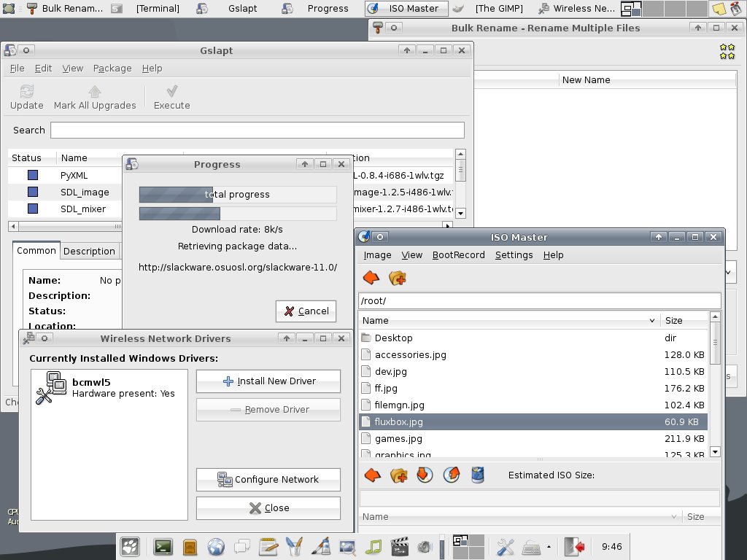
Task: Click the yellow sticky notes icon in top panel
Action: 719,8
